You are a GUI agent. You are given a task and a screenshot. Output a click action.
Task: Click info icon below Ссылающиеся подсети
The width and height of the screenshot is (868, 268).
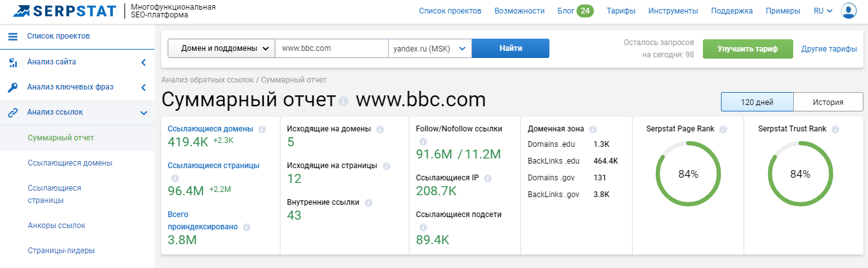click(x=423, y=227)
